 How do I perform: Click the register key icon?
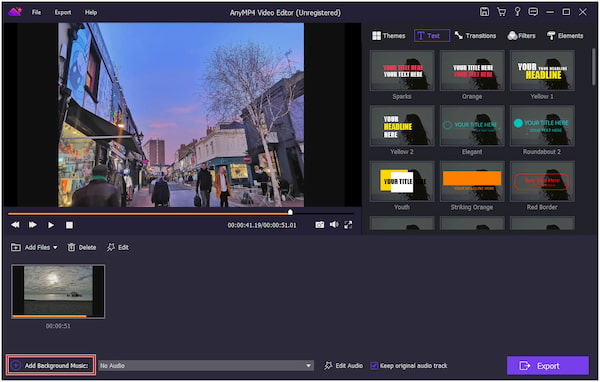tap(517, 12)
